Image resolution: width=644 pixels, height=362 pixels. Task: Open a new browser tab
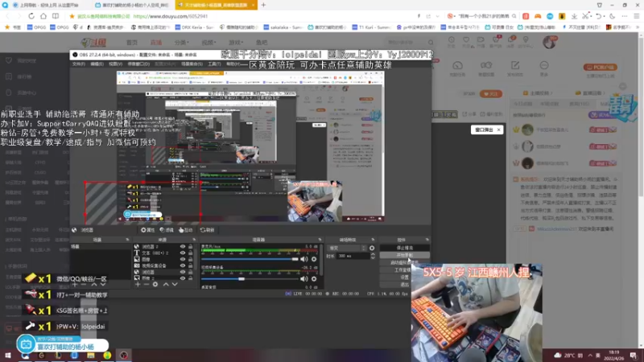263,5
